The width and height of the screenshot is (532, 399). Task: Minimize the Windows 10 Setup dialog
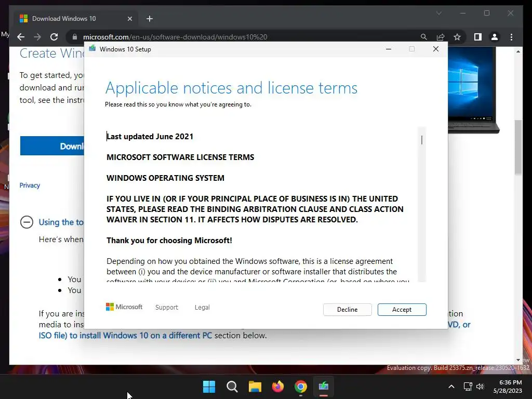[389, 49]
